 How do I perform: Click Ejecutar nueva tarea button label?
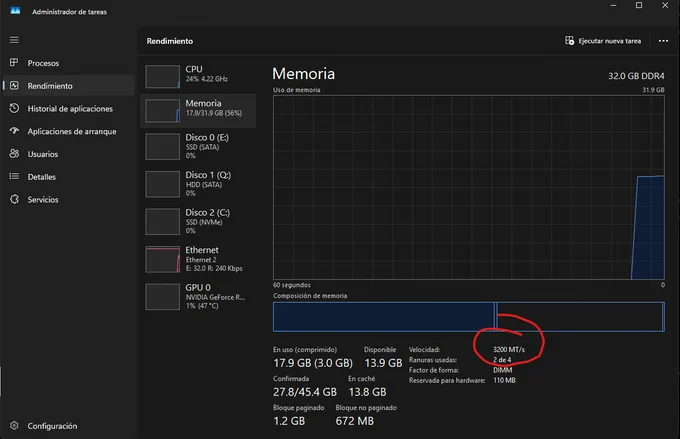(x=609, y=41)
